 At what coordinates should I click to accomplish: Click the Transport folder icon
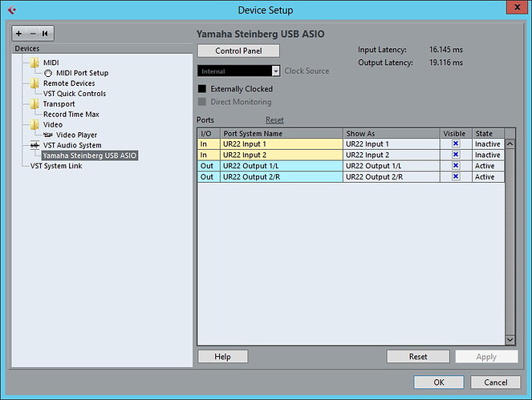click(35, 104)
